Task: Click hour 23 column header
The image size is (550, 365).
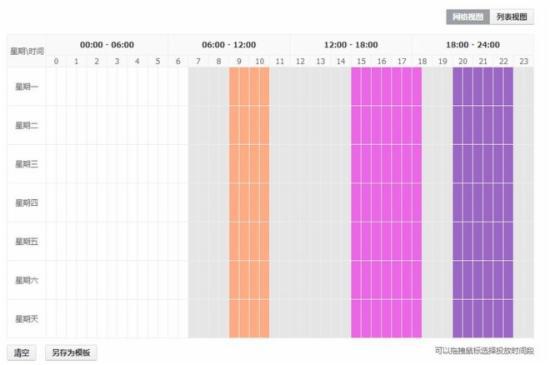Action: (524, 61)
